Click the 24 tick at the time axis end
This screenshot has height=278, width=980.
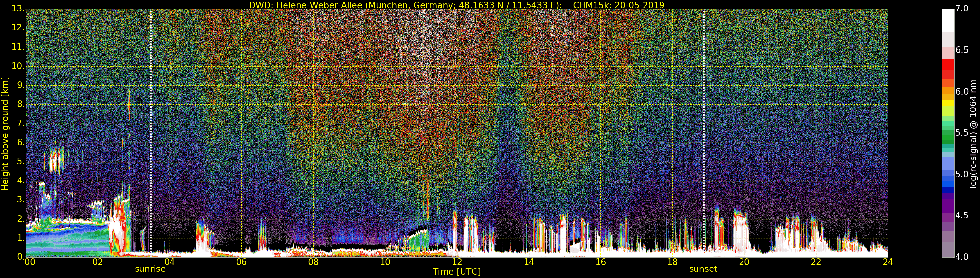888,262
